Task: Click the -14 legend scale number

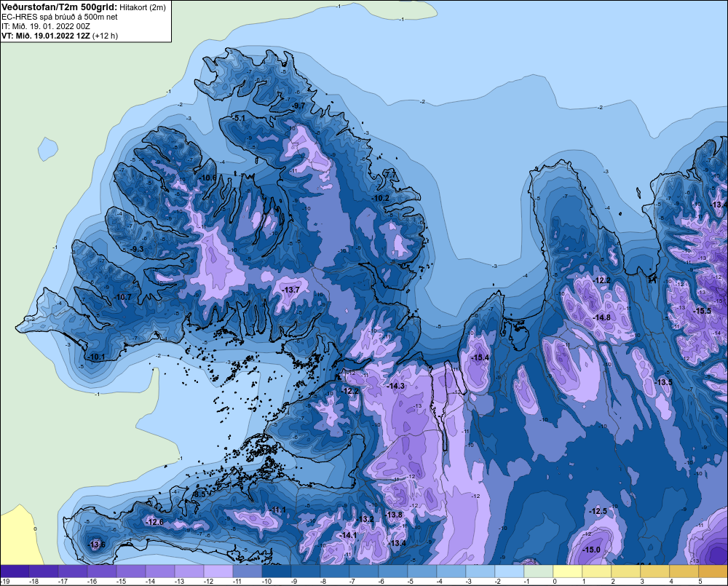Action: point(149,582)
